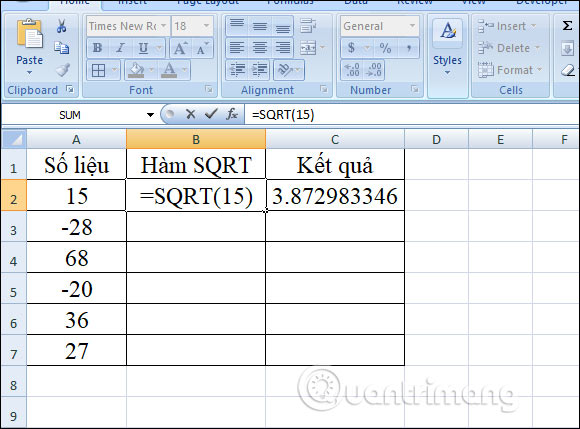Image resolution: width=580 pixels, height=429 pixels.
Task: Select column B header
Action: click(196, 139)
